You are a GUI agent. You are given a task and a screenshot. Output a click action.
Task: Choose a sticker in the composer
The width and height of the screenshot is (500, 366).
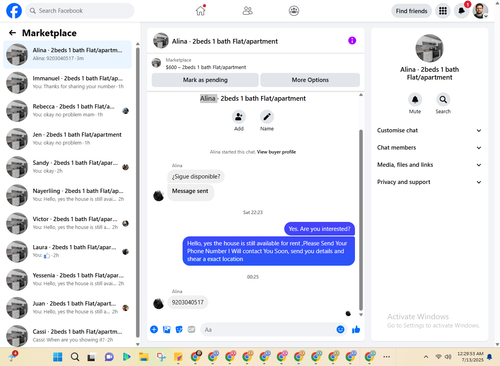coord(179,329)
